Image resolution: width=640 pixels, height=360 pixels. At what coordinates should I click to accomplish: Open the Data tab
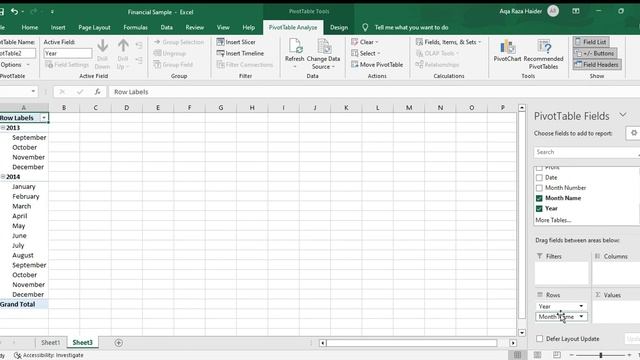[166, 27]
